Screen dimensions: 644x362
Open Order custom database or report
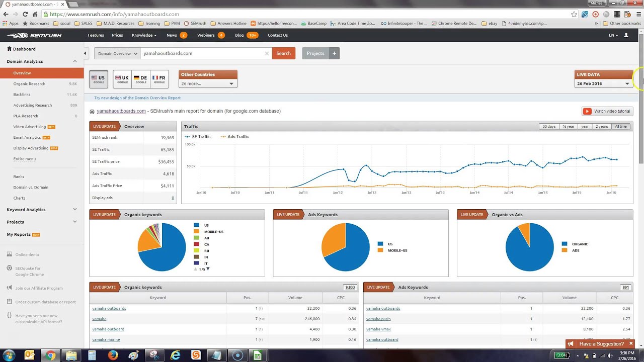(x=45, y=302)
